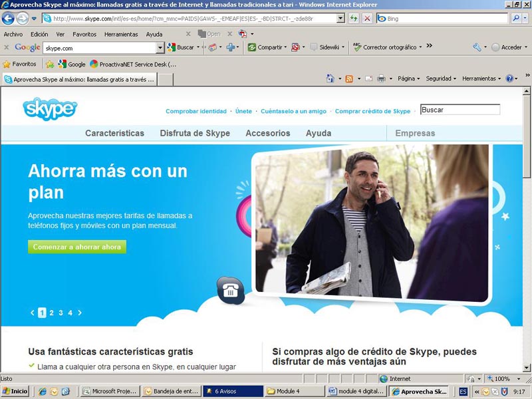This screenshot has height=399, width=532.
Task: Click the Windows Inicio start button
Action: 15,392
